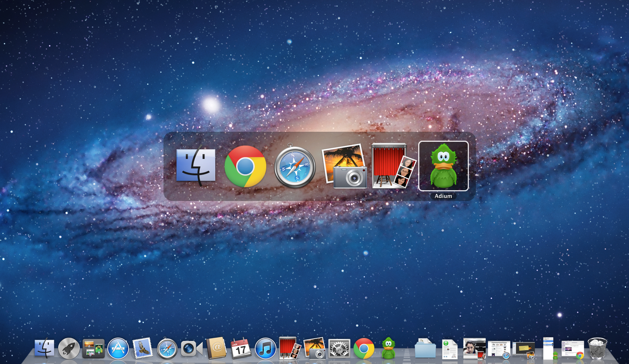Open Address Book in the Dock
629x364 pixels.
216,348
